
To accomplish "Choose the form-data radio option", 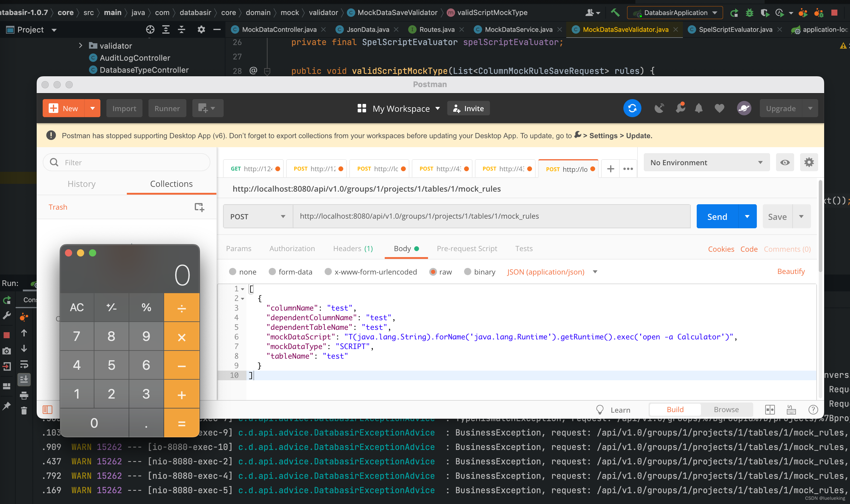I will (272, 272).
